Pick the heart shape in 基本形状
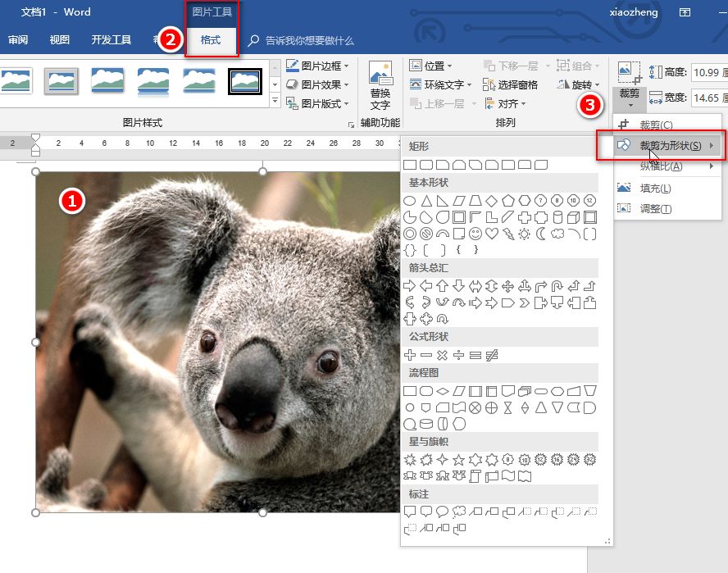This screenshot has height=573, width=728. pos(492,234)
